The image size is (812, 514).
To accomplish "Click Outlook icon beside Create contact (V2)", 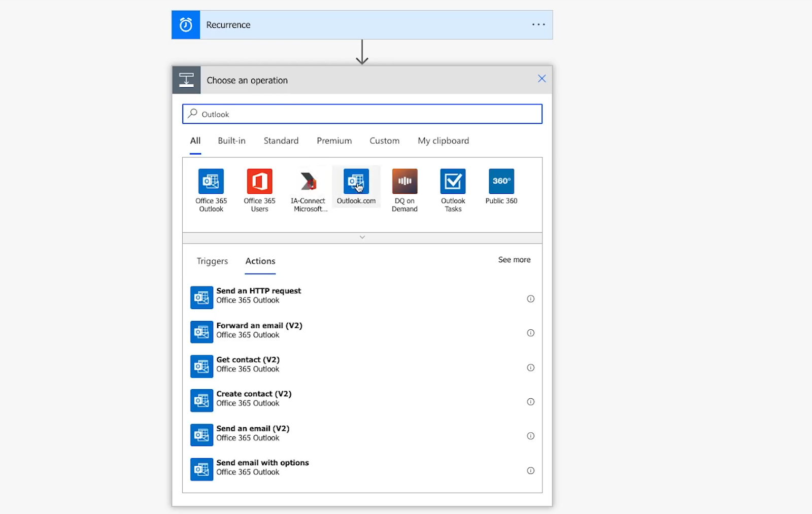I will (201, 400).
